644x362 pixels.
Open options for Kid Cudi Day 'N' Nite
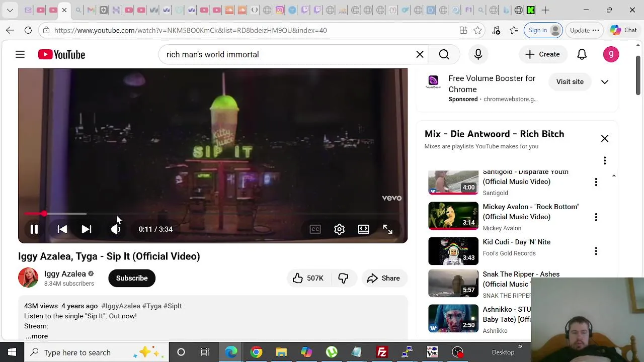pos(596,251)
